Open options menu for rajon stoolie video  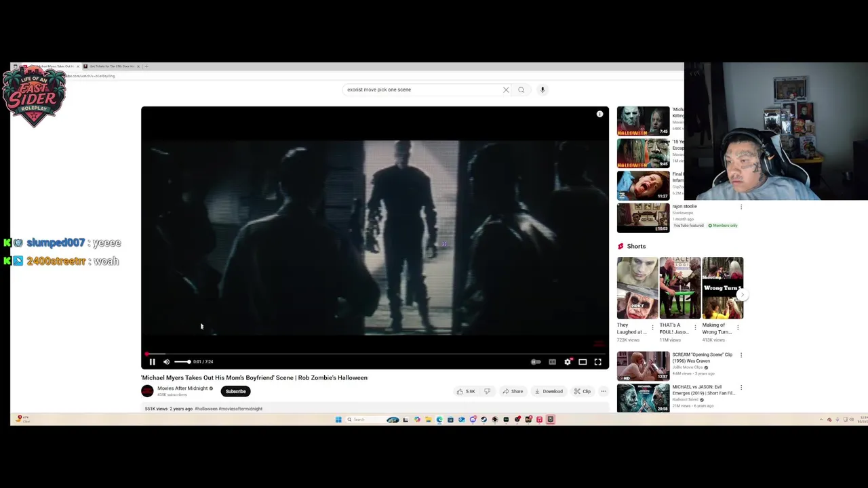point(741,207)
